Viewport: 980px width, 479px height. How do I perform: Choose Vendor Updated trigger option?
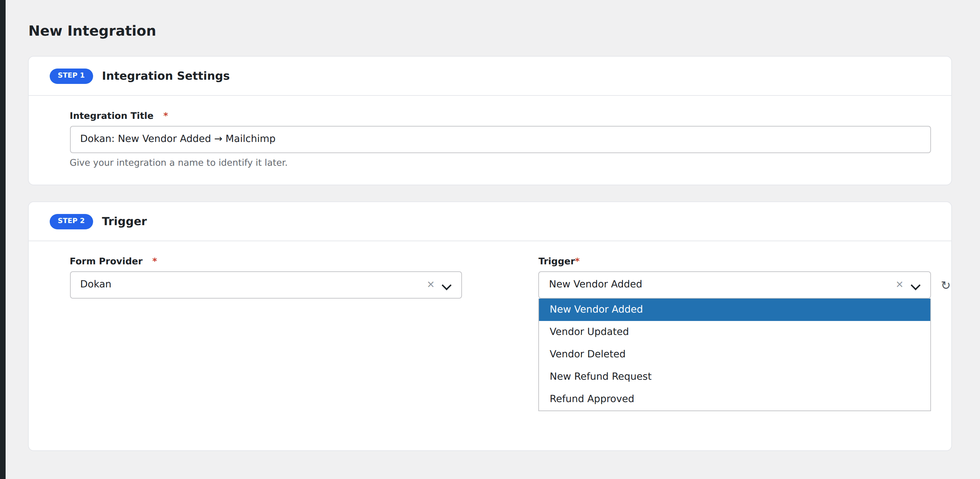point(734,331)
